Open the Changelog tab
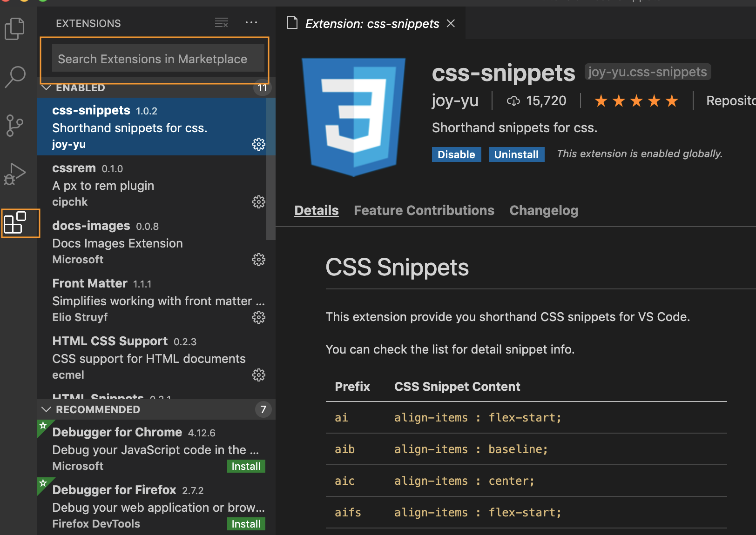 [x=544, y=211]
